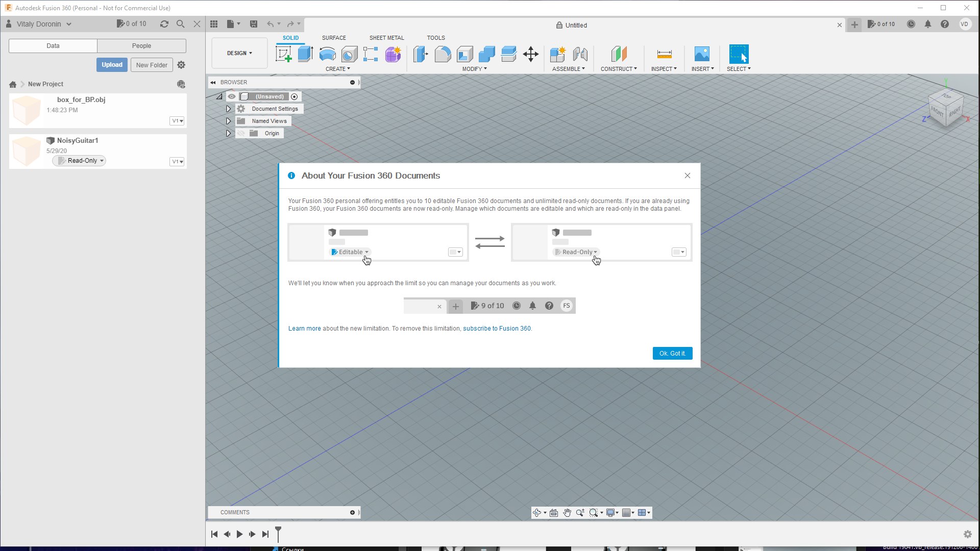Open version dropdown for box_for_BP.obj

(177, 121)
